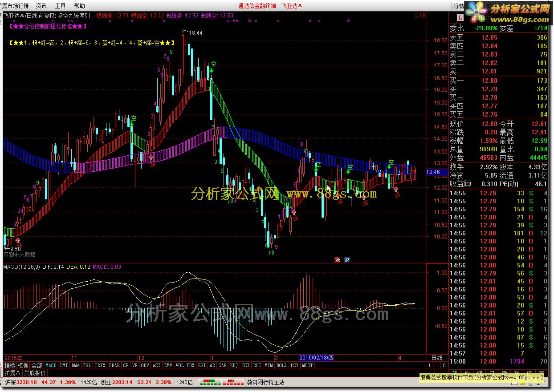Image resolution: width=554 pixels, height=392 pixels.
Task: Click the red L icon above order book
Action: pyautogui.click(x=460, y=18)
